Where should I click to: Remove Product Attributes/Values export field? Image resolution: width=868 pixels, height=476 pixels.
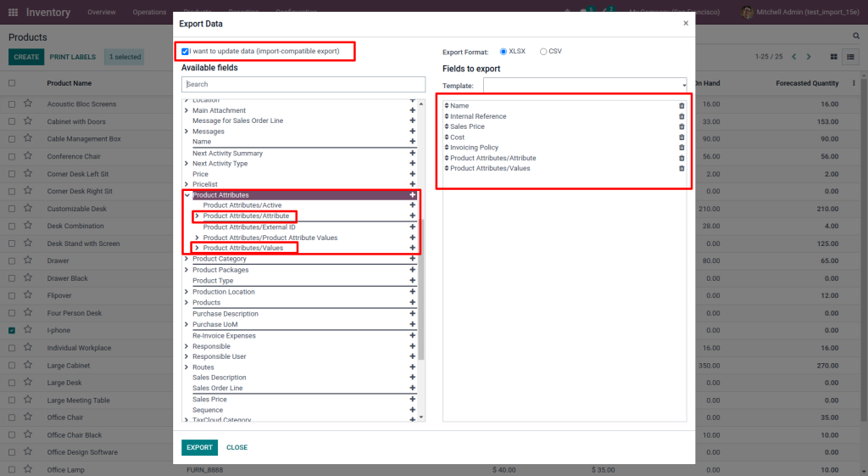682,169
